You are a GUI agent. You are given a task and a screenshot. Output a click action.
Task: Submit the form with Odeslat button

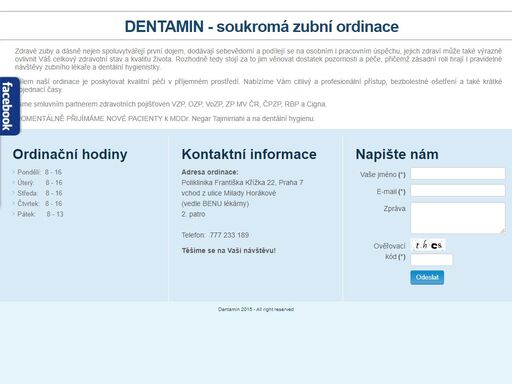click(x=427, y=277)
